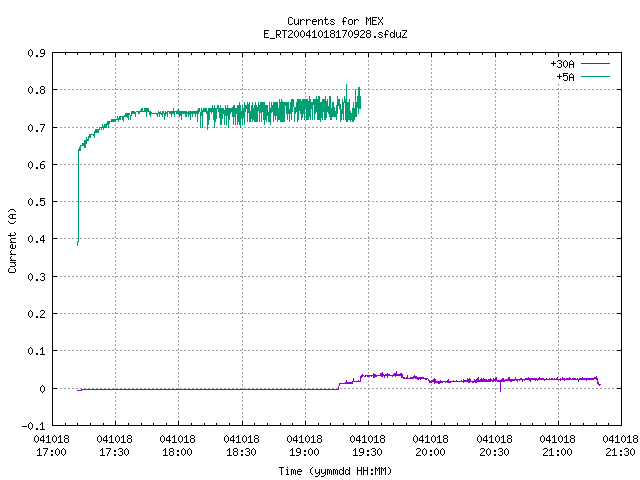Click the 0.9 y-axis tick label
This screenshot has width=640, height=480.
point(37,53)
